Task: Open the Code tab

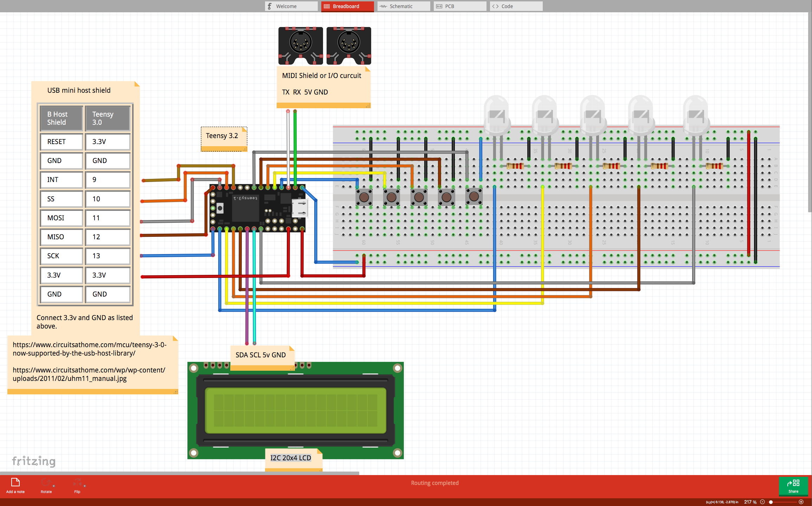Action: point(516,6)
